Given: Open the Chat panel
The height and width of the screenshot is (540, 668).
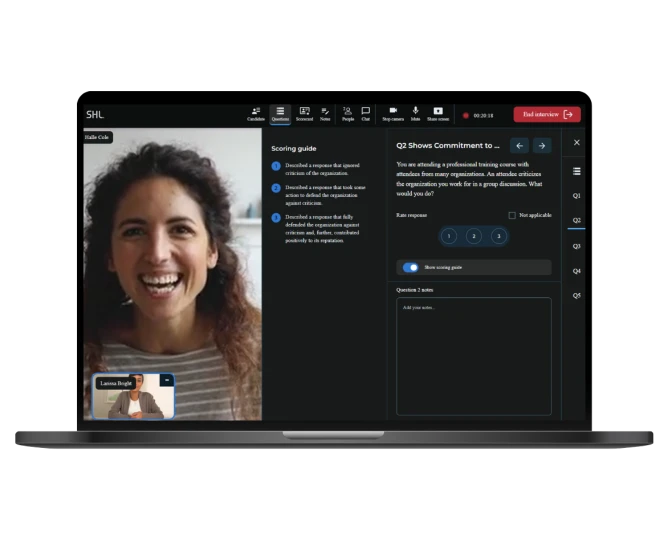Looking at the screenshot, I should (366, 114).
